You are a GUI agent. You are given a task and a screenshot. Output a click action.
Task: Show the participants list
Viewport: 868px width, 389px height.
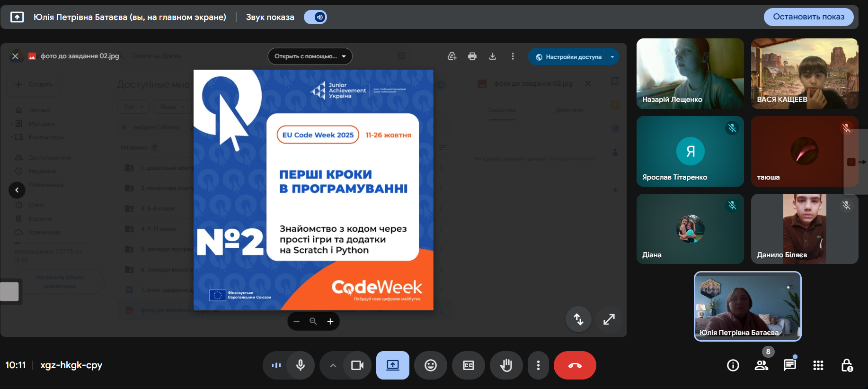[x=761, y=365]
